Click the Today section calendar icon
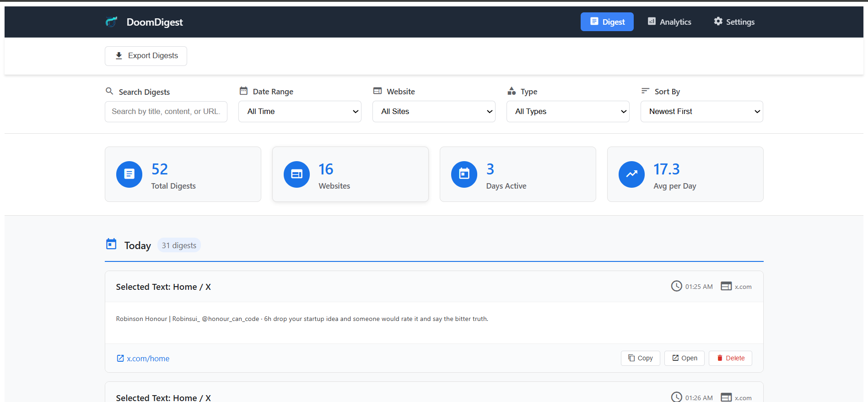This screenshot has height=402, width=868. tap(111, 244)
